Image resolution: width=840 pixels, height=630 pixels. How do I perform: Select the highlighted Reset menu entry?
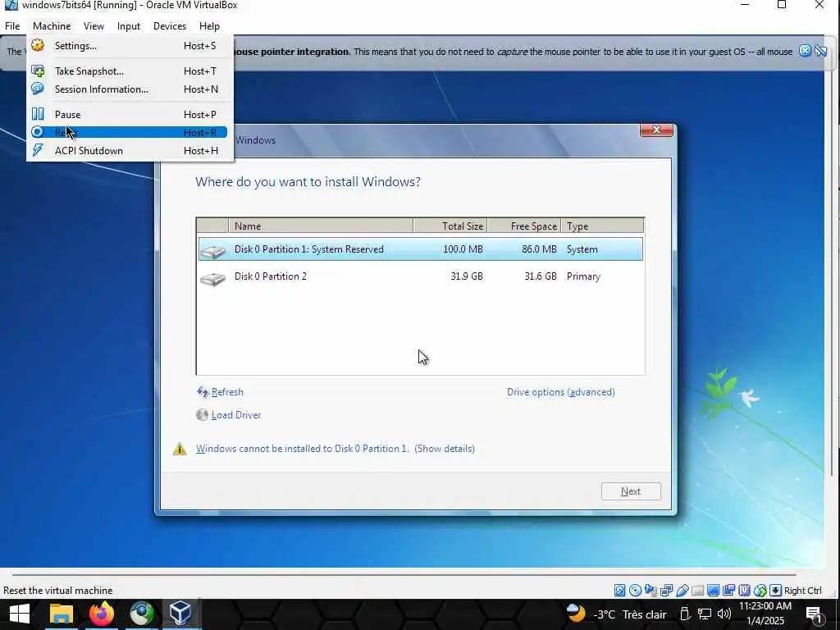[129, 132]
